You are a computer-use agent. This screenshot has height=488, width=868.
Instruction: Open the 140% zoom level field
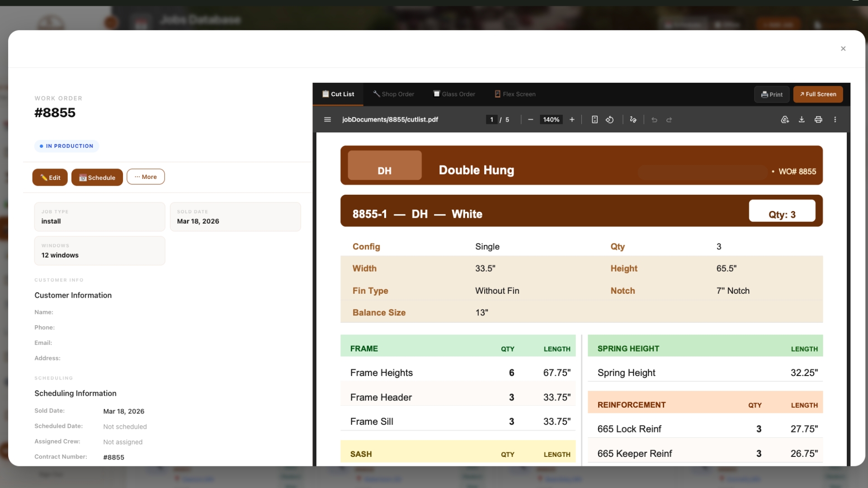[x=551, y=120]
